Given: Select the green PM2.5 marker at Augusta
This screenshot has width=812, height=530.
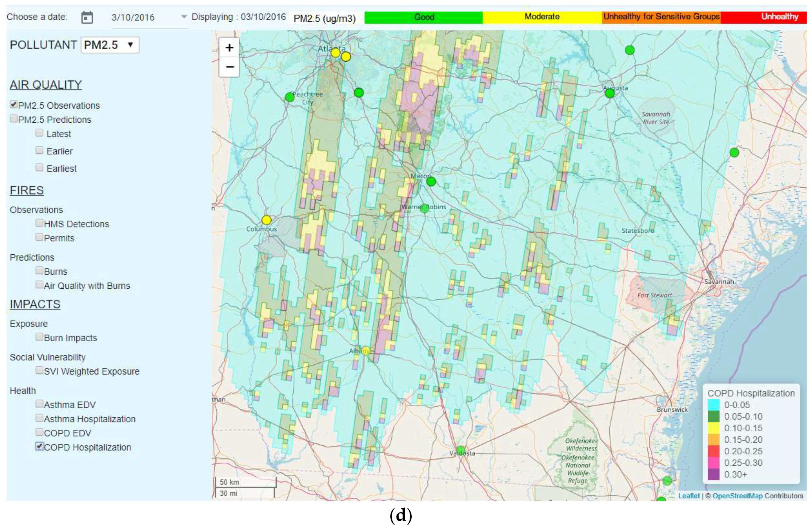Looking at the screenshot, I should pos(609,93).
